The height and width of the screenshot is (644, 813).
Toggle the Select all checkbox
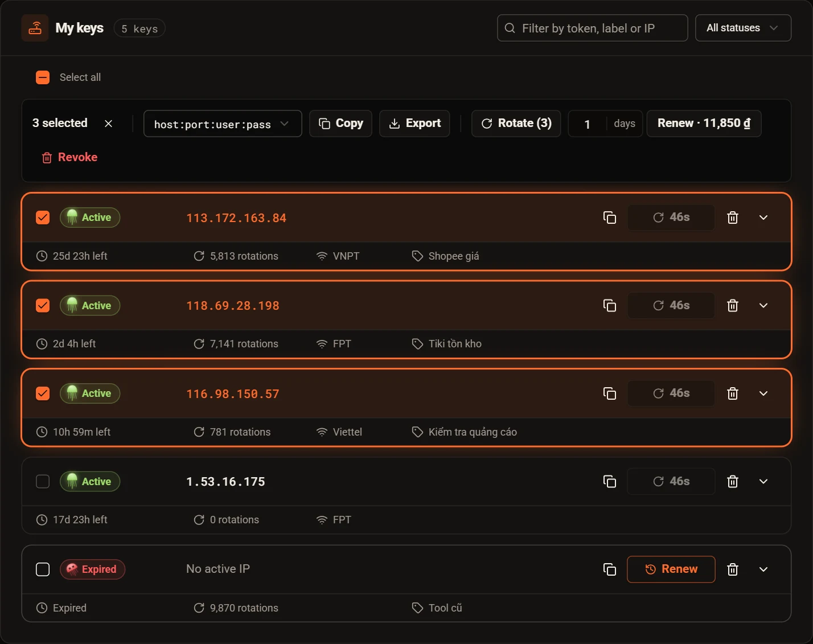tap(43, 77)
